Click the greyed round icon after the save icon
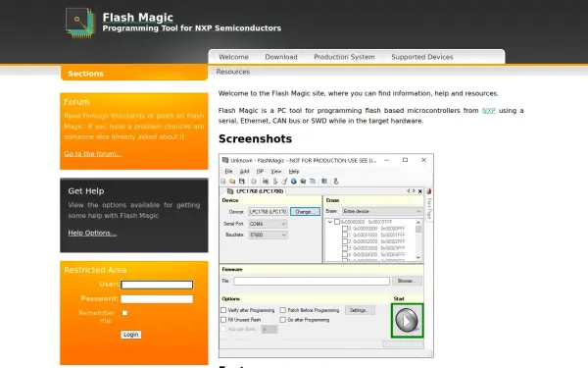 [x=254, y=182]
